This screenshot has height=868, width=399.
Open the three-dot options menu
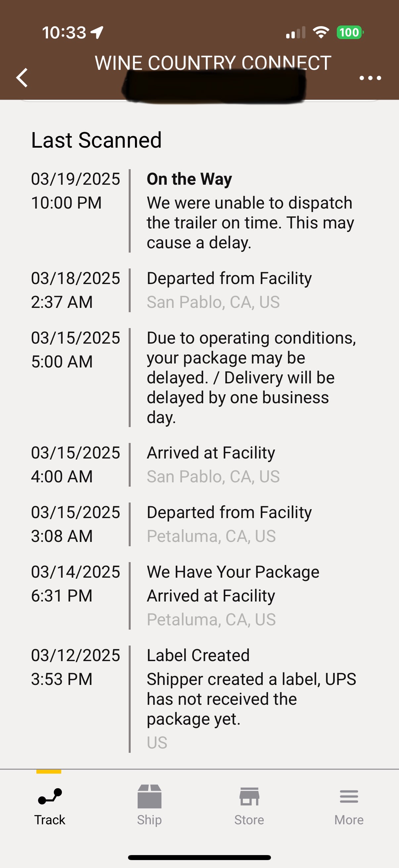[370, 78]
